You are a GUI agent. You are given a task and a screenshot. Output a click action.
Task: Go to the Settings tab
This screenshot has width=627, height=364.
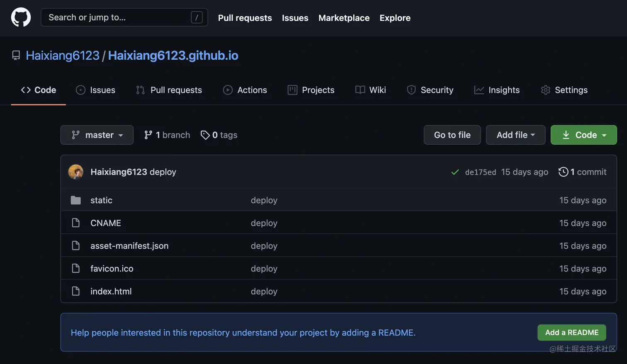point(564,90)
